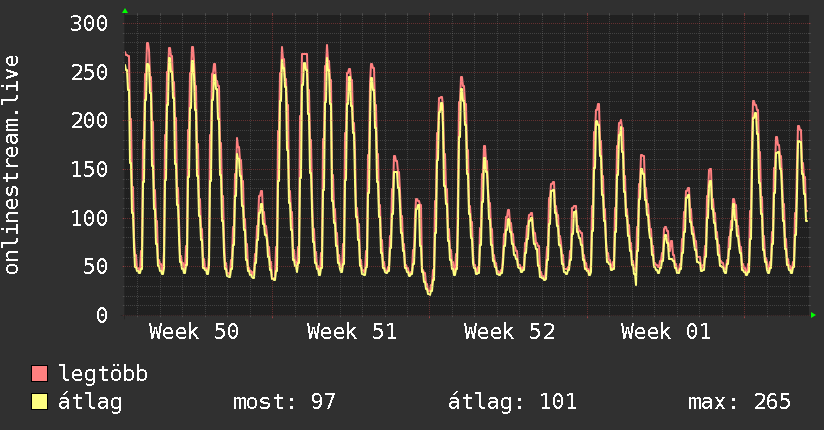Screen dimensions: 824x430
Task: Click the Week 50 axis label
Action: 194,332
